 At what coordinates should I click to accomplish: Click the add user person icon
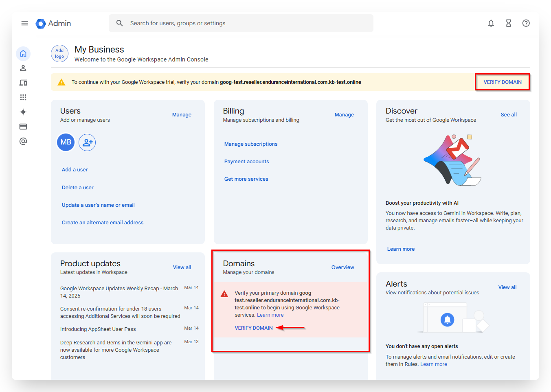pos(87,142)
